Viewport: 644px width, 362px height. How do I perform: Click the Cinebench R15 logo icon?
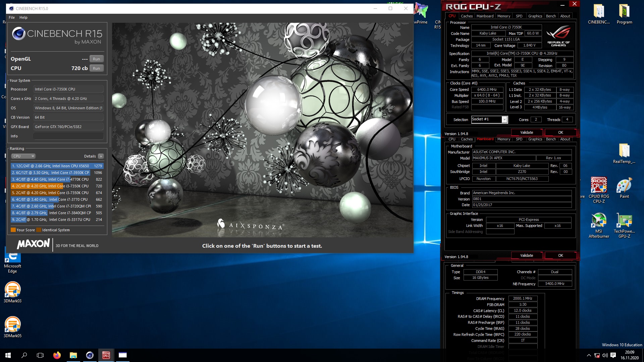pyautogui.click(x=19, y=34)
